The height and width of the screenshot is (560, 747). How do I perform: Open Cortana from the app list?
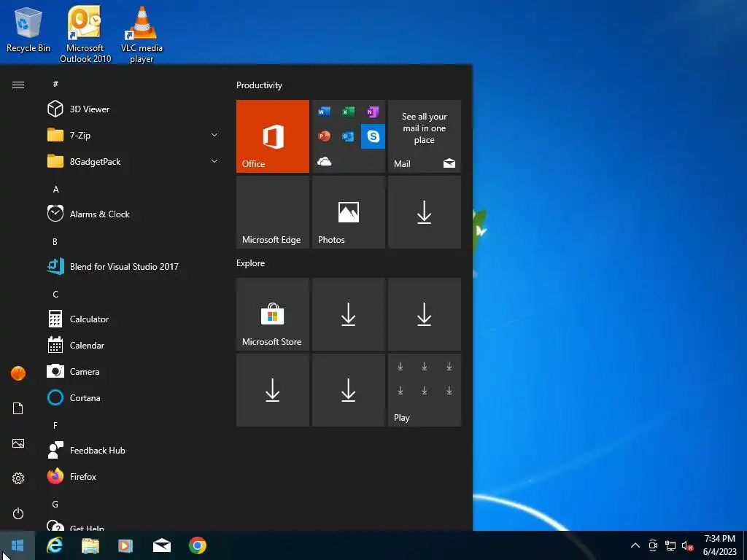[133, 397]
